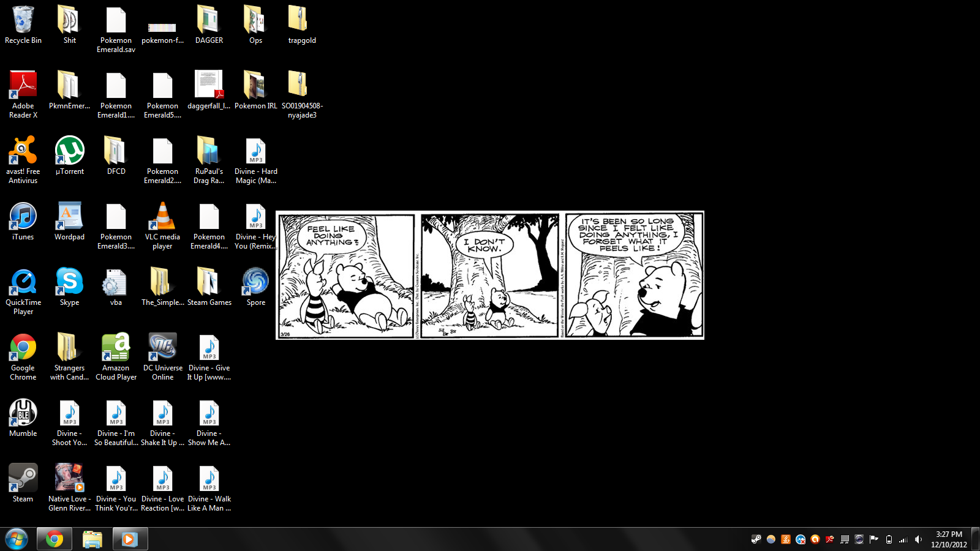Select the DFCD folder icon
980x551 pixels.
[x=116, y=156]
